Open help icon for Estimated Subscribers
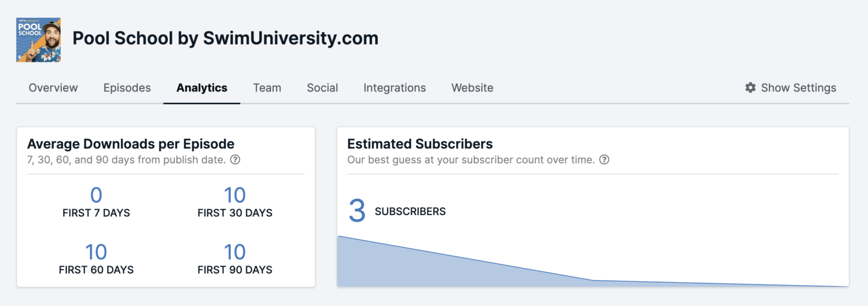The width and height of the screenshot is (868, 306). click(604, 160)
